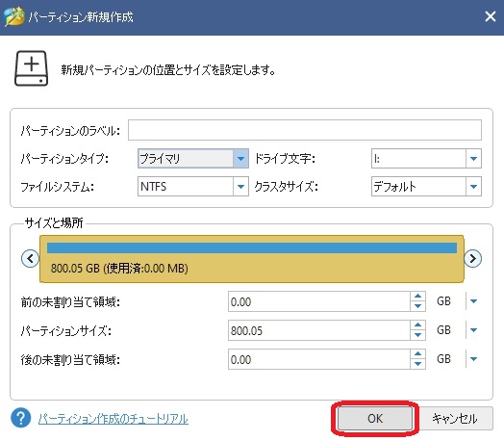Open the パーティション作成のチュートリアル link

pyautogui.click(x=113, y=419)
